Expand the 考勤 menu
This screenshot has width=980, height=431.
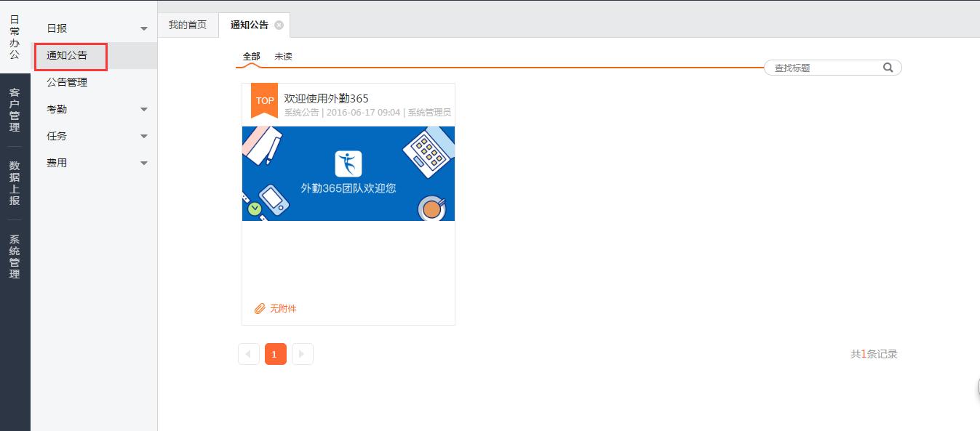143,109
